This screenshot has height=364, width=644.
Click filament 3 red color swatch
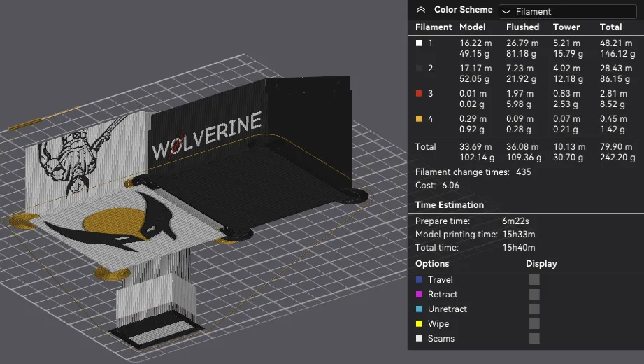point(419,93)
